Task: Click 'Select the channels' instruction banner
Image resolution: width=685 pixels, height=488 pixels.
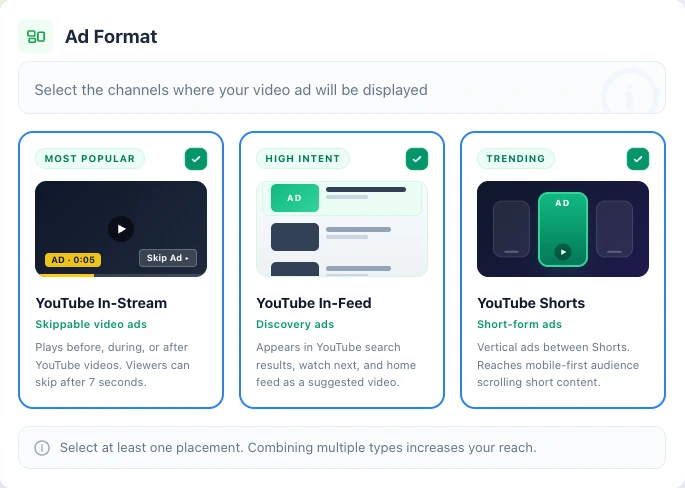Action: point(342,88)
